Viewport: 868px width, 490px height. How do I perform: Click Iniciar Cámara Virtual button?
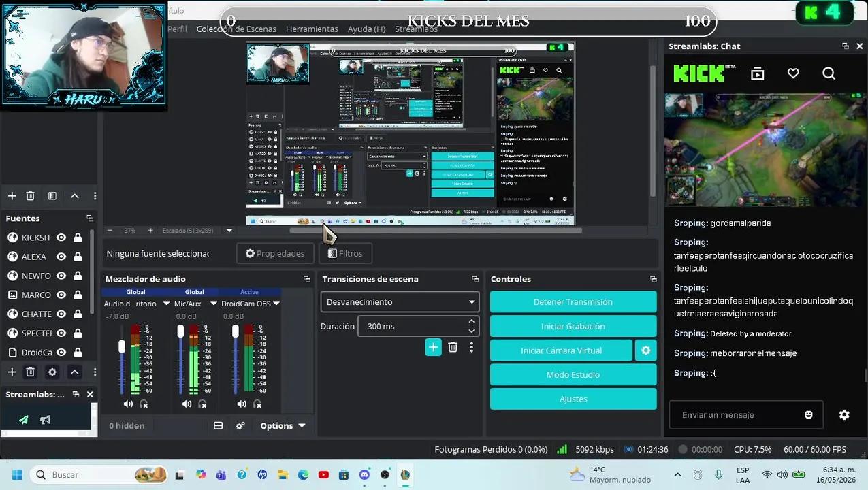pos(561,350)
